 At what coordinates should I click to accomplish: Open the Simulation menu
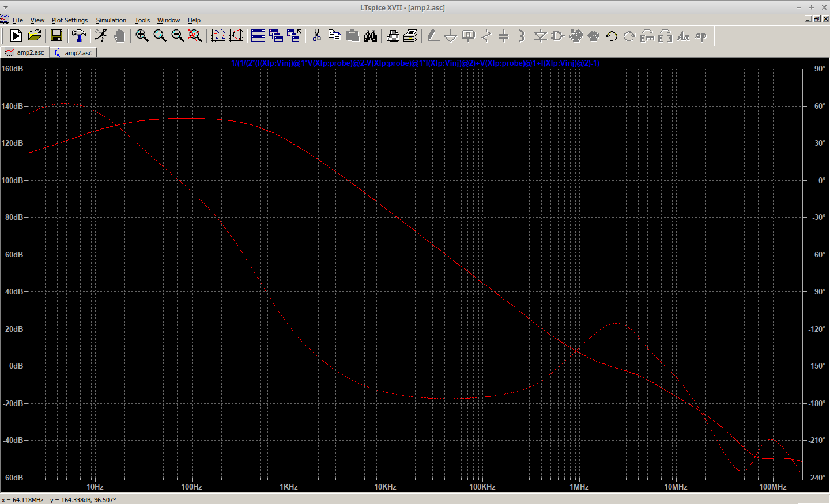pos(111,20)
